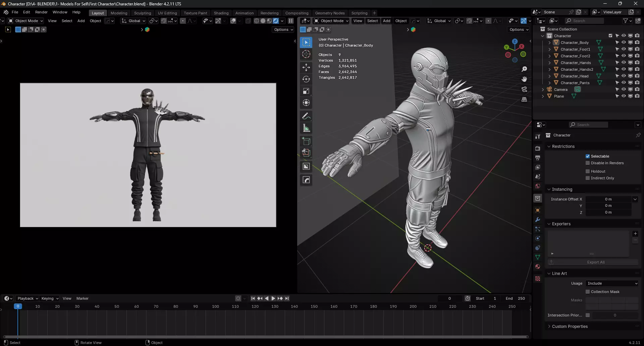
Task: Activate the Rotate tool
Action: click(x=306, y=79)
